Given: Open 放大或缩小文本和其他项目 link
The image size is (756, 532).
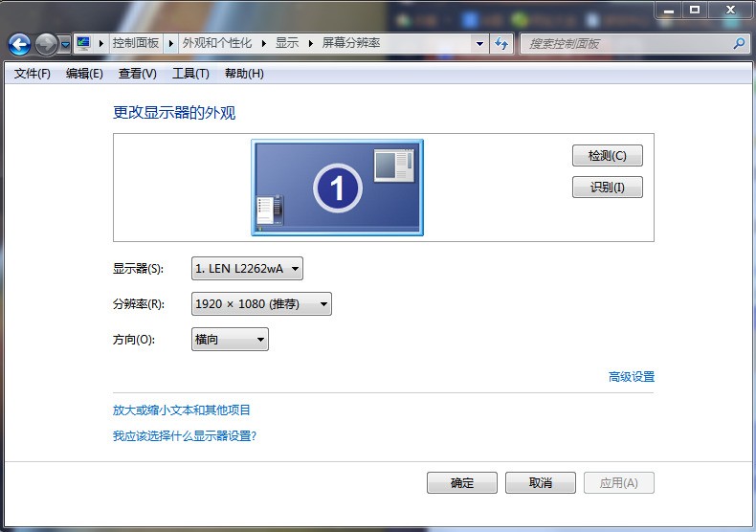Looking at the screenshot, I should pos(181,410).
